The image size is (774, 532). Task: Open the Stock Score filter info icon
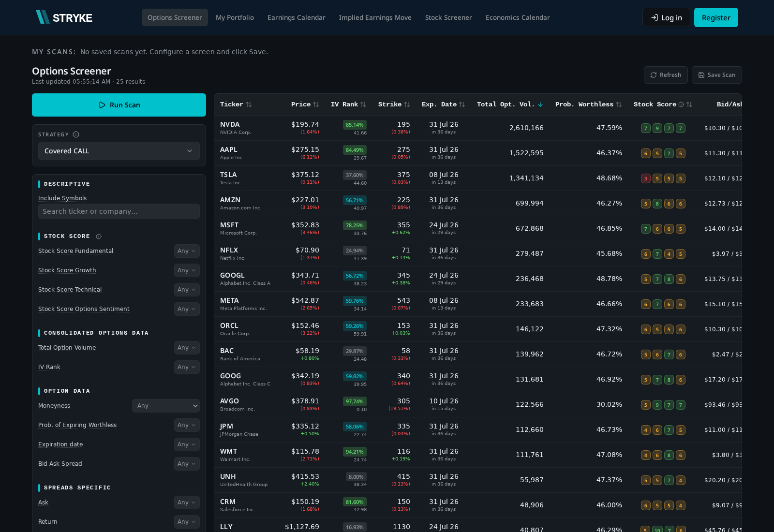tap(99, 236)
